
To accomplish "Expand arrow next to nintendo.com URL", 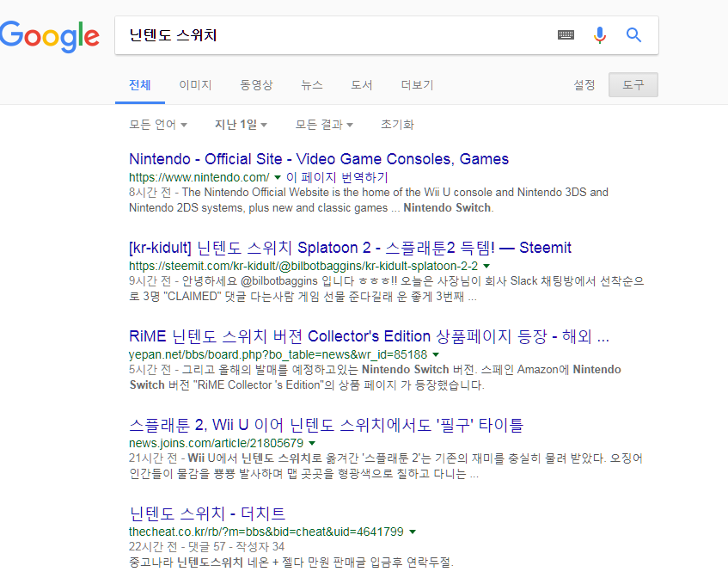I will tap(278, 177).
